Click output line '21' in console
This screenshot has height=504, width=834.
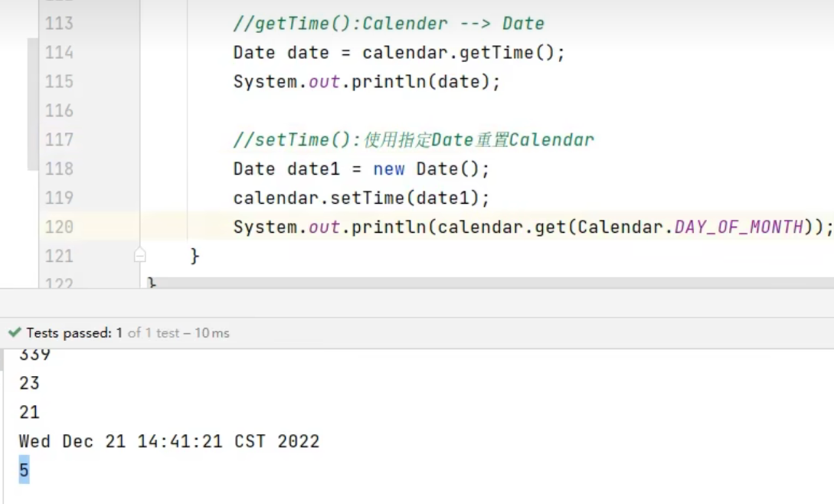click(29, 412)
